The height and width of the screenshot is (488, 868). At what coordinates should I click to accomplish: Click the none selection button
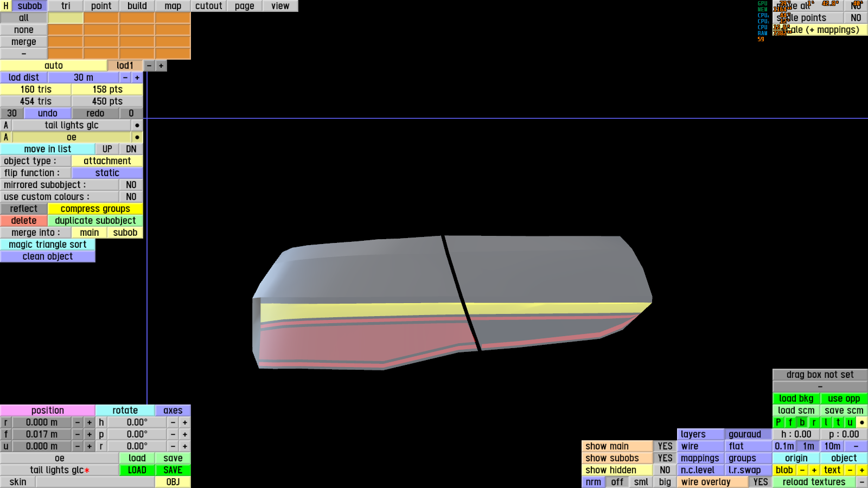(x=24, y=30)
